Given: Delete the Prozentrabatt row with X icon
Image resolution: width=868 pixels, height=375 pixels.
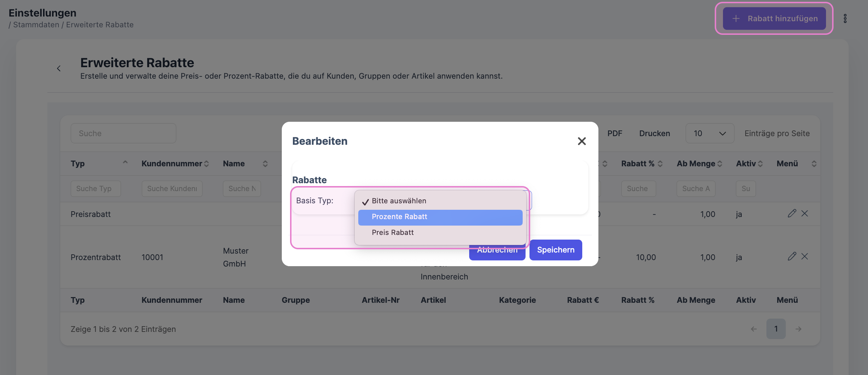Looking at the screenshot, I should [805, 256].
